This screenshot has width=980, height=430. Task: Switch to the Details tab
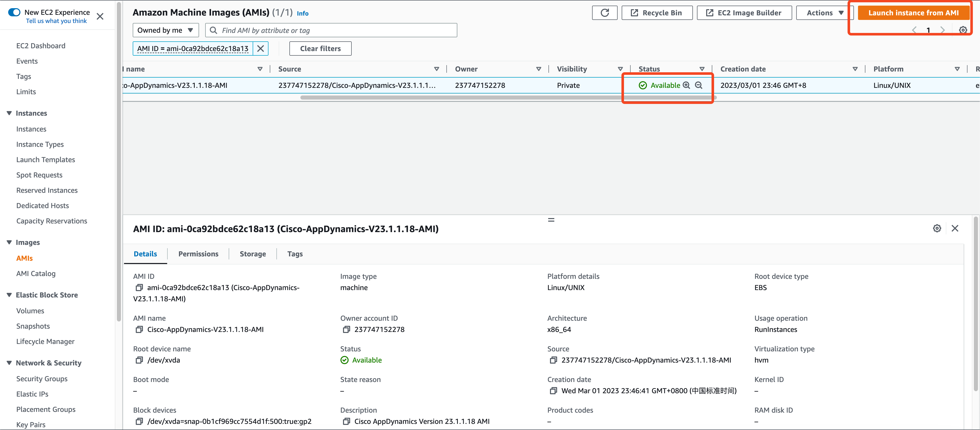click(x=145, y=254)
